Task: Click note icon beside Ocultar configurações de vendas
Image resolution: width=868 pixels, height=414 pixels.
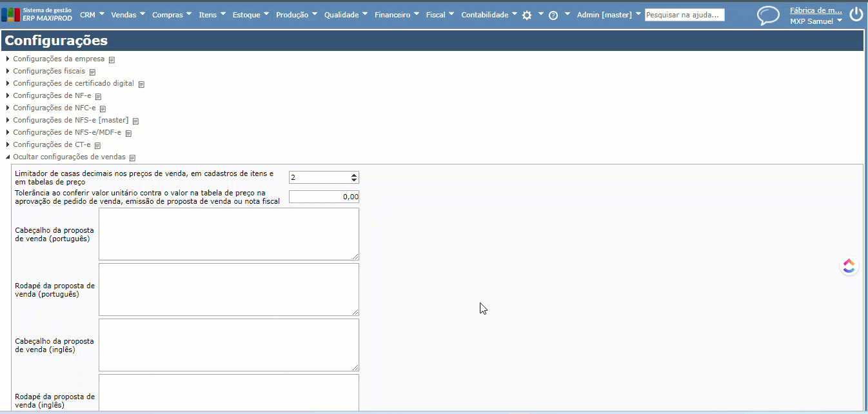Action: point(132,157)
